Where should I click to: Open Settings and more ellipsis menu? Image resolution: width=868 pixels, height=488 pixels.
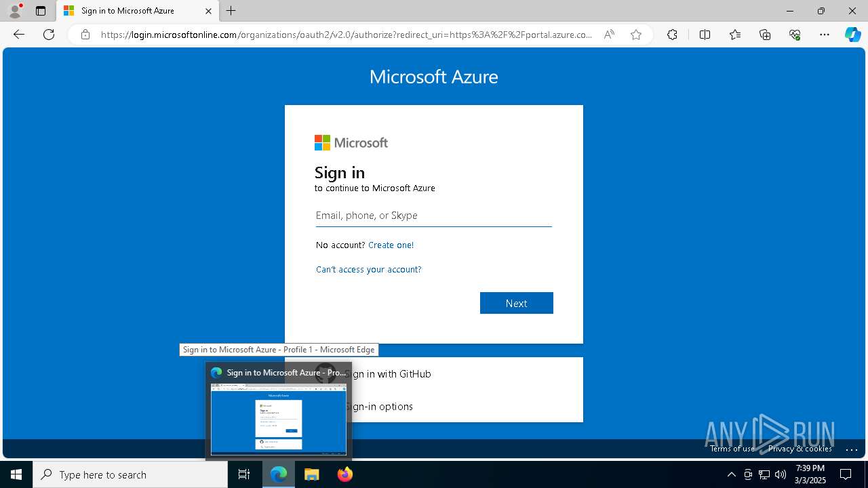click(825, 35)
